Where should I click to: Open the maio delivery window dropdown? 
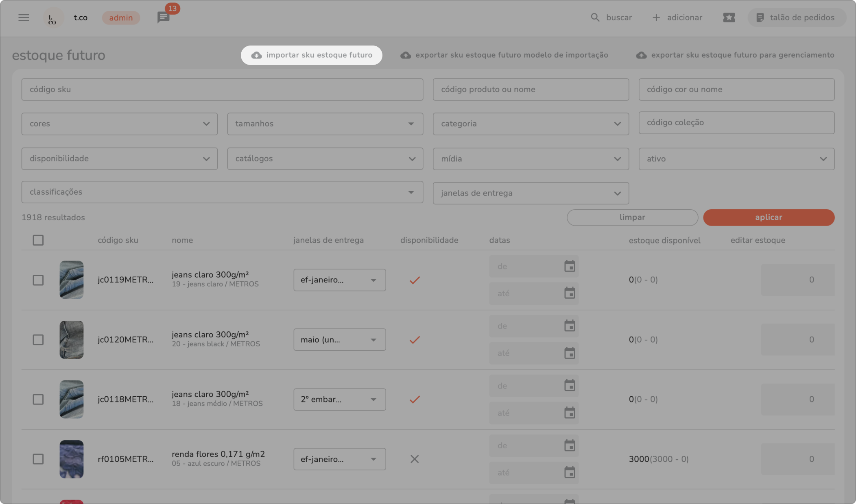pyautogui.click(x=339, y=340)
